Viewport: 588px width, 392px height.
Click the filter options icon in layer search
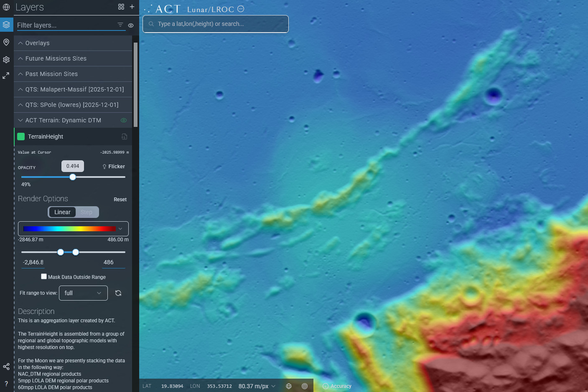pos(120,25)
